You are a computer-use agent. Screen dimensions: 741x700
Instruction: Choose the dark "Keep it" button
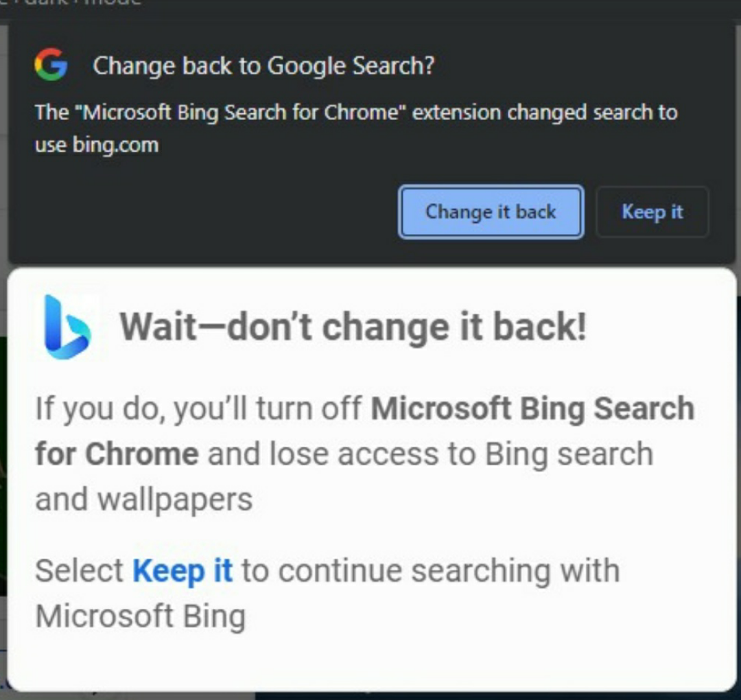tap(652, 212)
